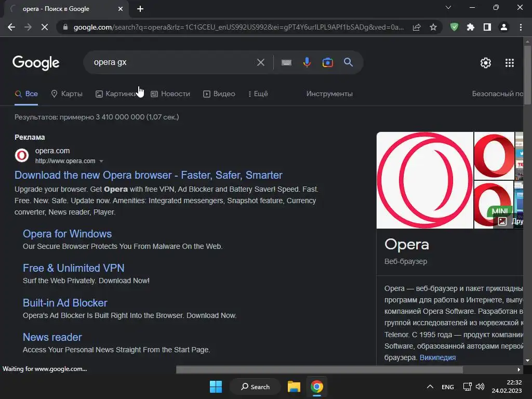Screen dimensions: 532x399
Task: Open the Built-in Ad Blocker sitelink
Action: 65,303
